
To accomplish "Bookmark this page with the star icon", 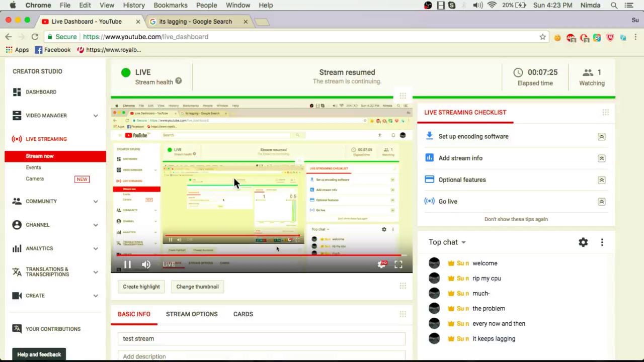I will (x=542, y=37).
